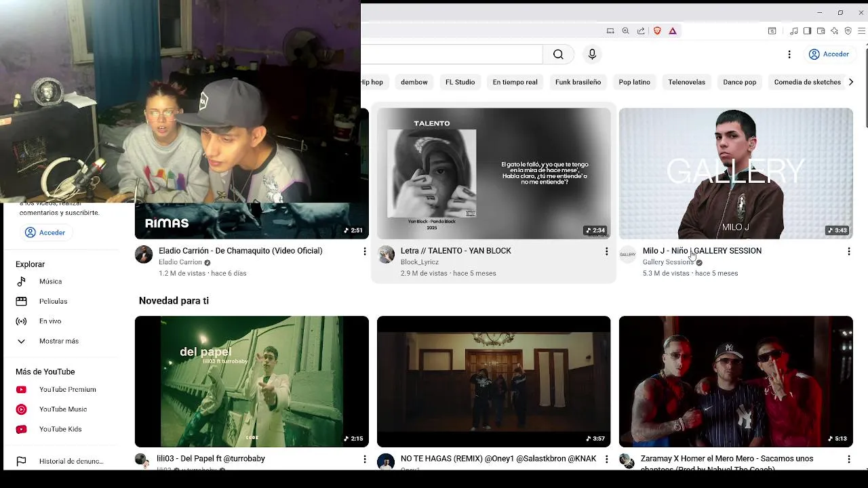This screenshot has width=868, height=488.
Task: Open browser hamburger main menu
Action: click(862, 30)
